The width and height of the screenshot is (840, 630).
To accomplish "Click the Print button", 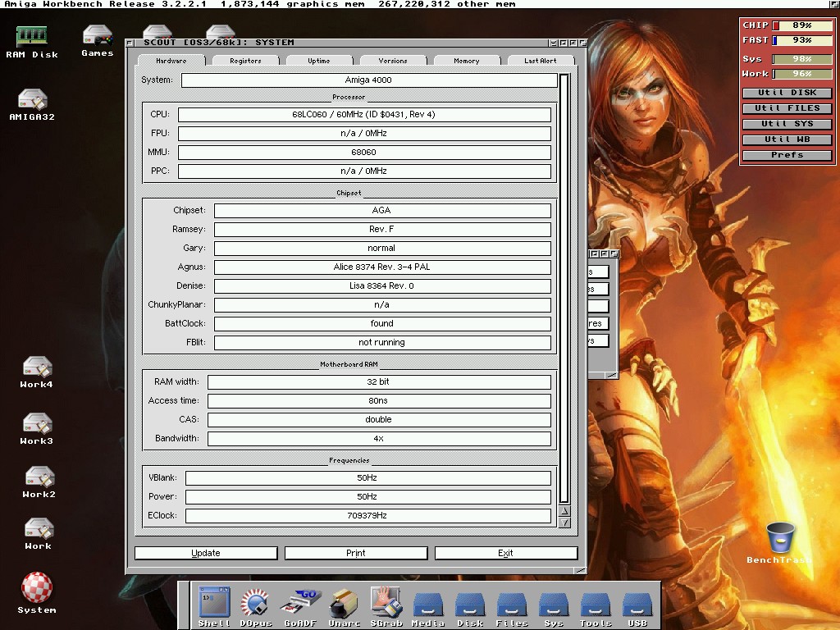I will (356, 553).
